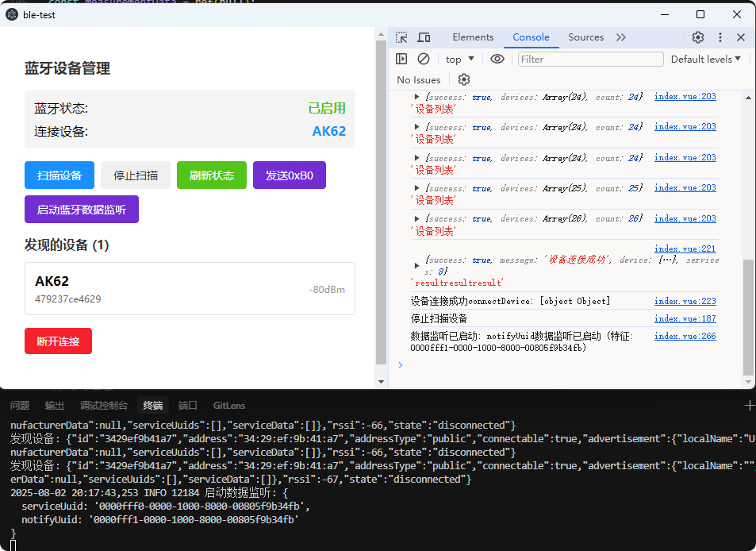This screenshot has width=756, height=551.
Task: Open DevTools three-dot customize menu
Action: 720,37
